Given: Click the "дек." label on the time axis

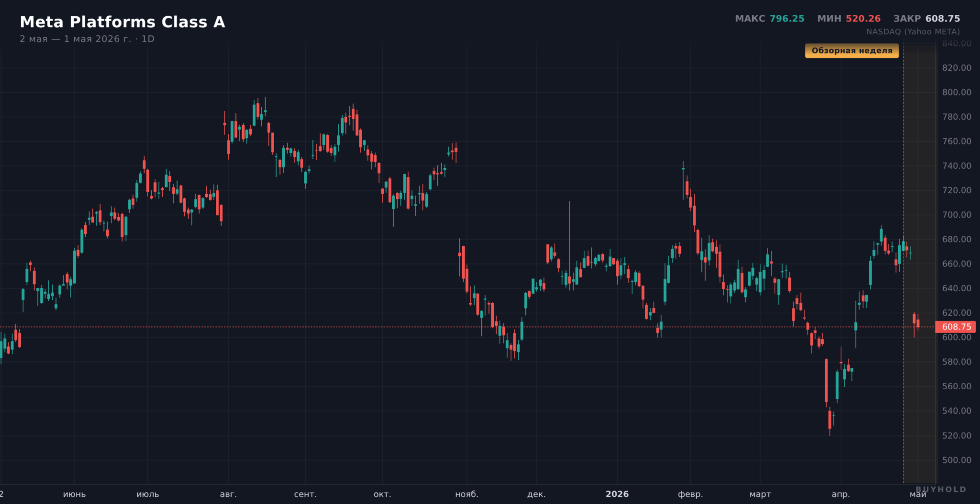Looking at the screenshot, I should pyautogui.click(x=536, y=494).
